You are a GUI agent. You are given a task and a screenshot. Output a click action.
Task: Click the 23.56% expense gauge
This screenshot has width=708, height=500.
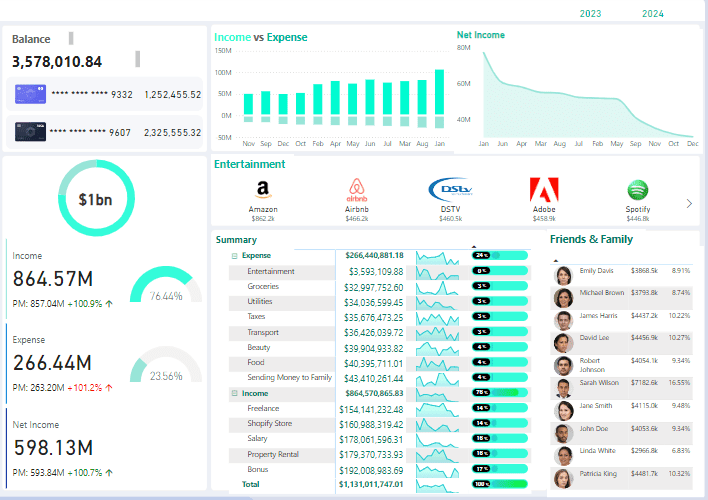(x=166, y=364)
